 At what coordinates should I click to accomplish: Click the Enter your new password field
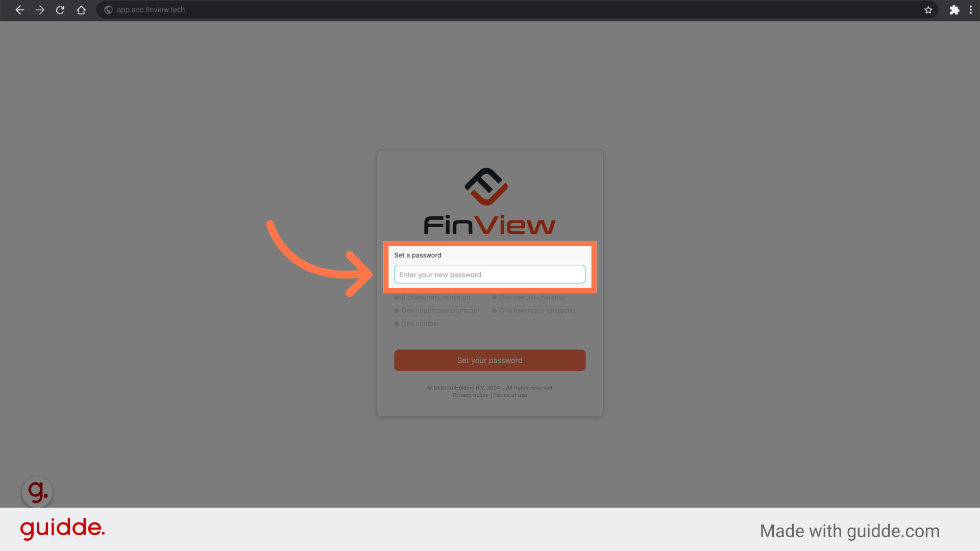pyautogui.click(x=490, y=274)
